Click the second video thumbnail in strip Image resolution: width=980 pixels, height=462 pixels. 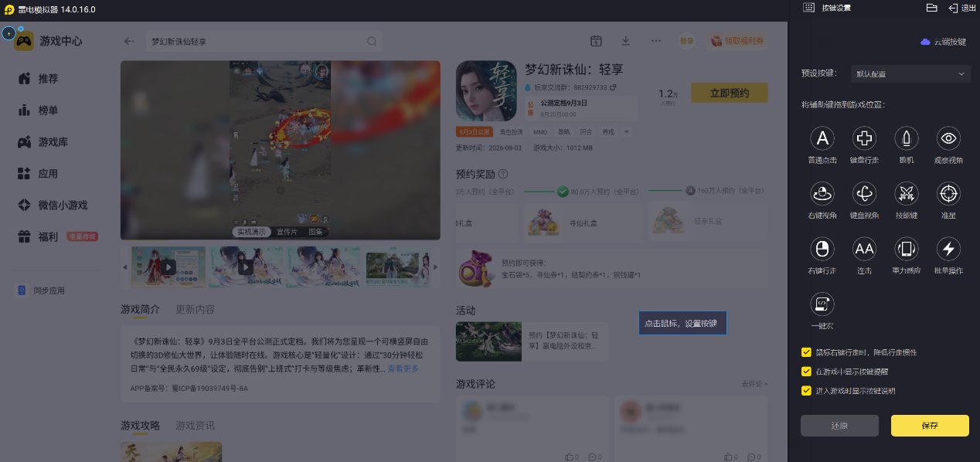pyautogui.click(x=246, y=267)
